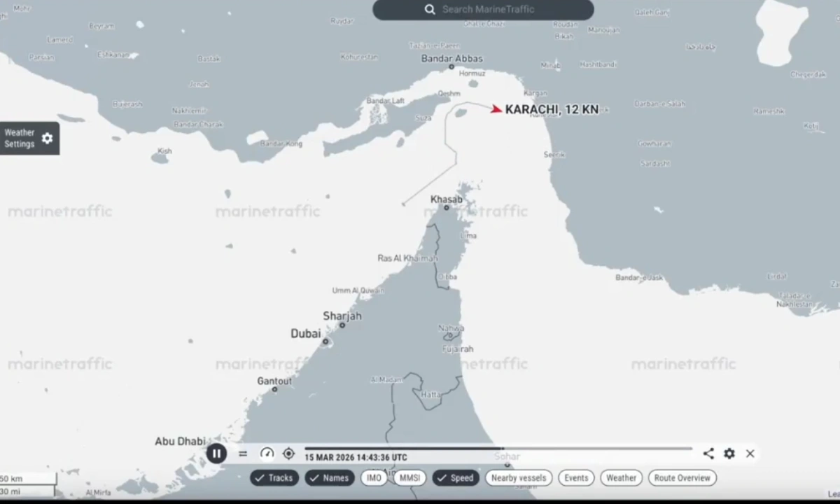Image resolution: width=840 pixels, height=504 pixels.
Task: Share the playback via share icon
Action: tap(708, 454)
